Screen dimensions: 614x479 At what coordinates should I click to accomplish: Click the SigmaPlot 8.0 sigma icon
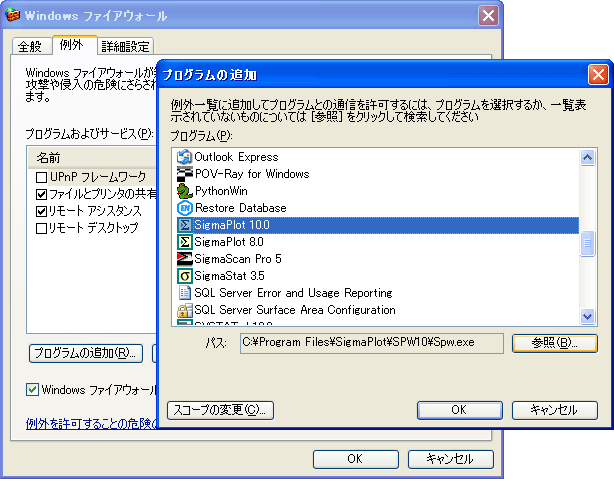(x=184, y=242)
